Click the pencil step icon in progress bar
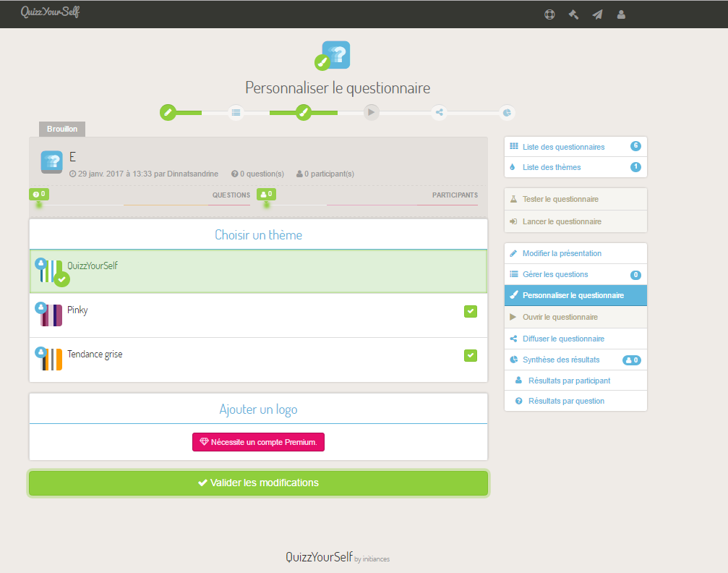Image resolution: width=728 pixels, height=573 pixels. [168, 112]
